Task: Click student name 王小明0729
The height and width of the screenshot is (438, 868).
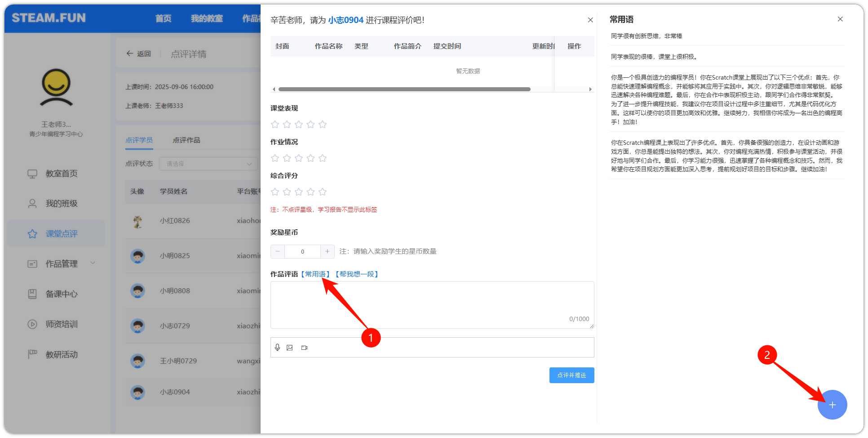Action: pos(178,361)
